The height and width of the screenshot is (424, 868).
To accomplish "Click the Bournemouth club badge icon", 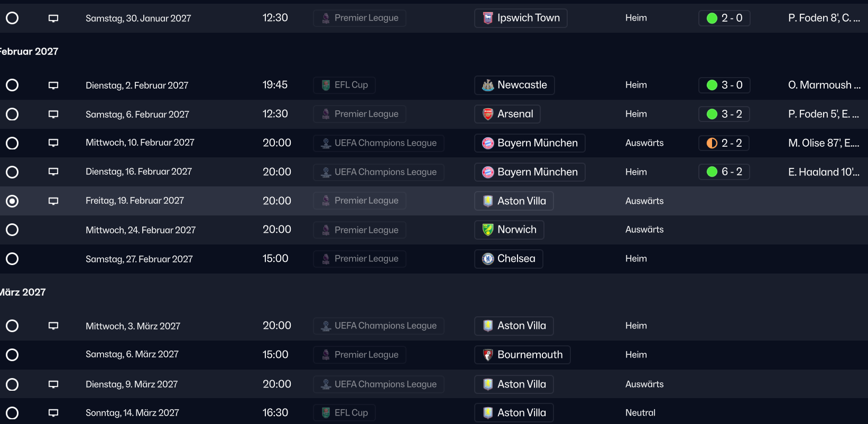I will (x=488, y=355).
